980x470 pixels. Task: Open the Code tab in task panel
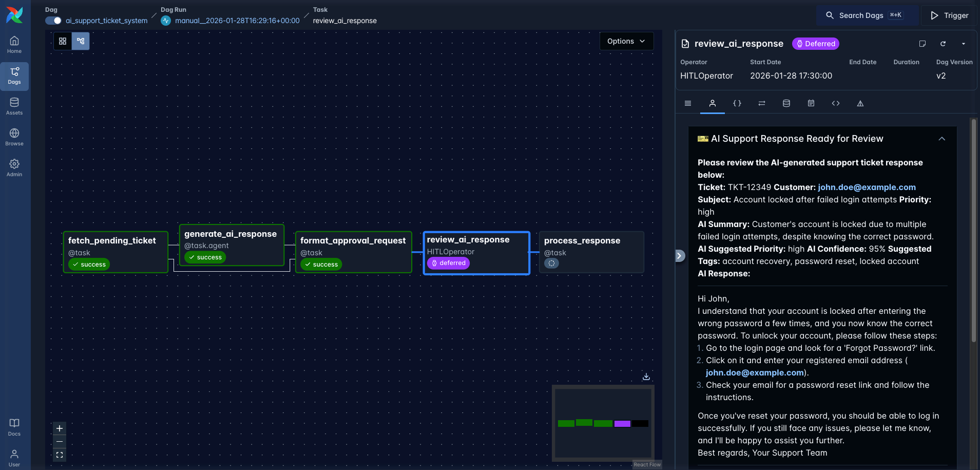click(836, 103)
